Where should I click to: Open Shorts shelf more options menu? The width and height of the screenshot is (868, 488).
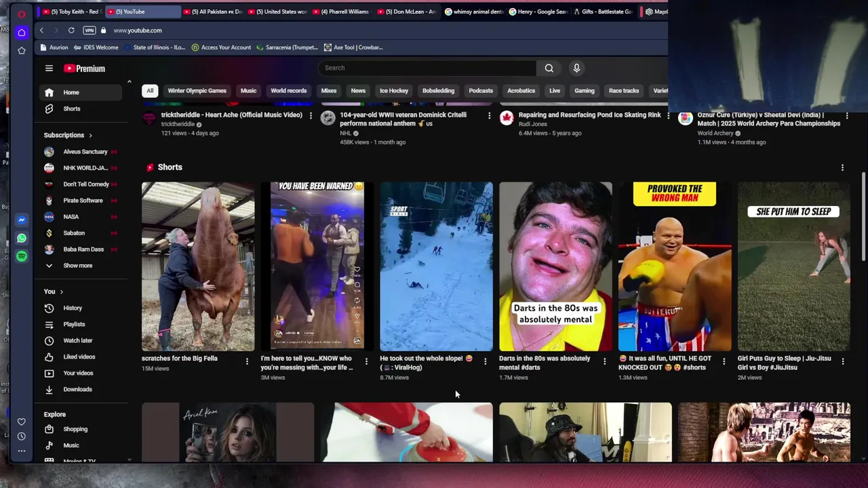(x=842, y=167)
